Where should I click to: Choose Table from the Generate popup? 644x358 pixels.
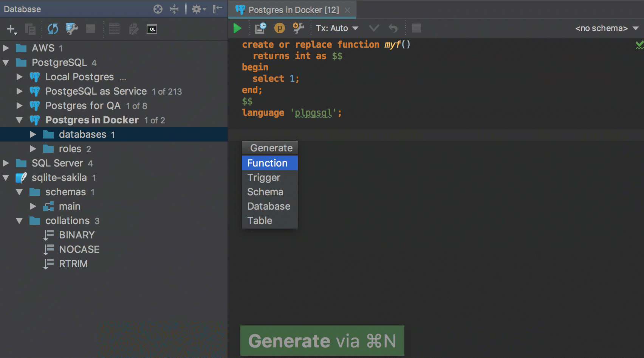pyautogui.click(x=260, y=221)
